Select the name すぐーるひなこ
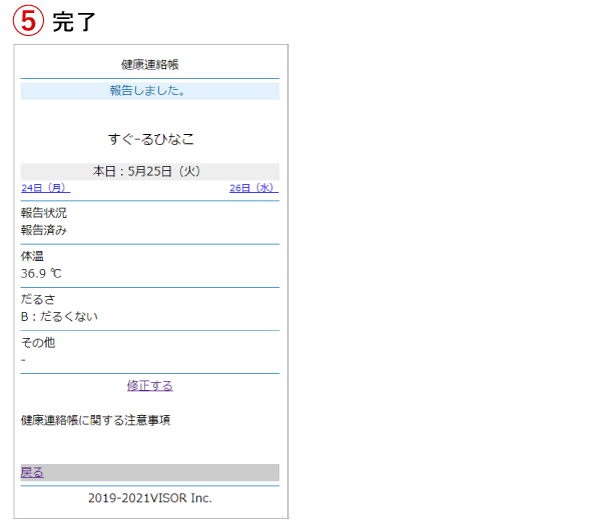 [x=151, y=139]
